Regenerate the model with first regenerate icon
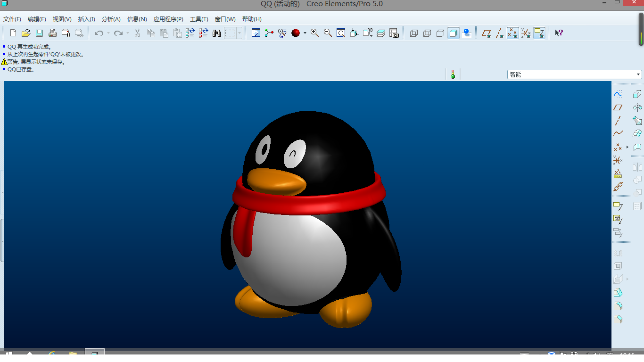Screen dimensions: 644x362 (190, 33)
